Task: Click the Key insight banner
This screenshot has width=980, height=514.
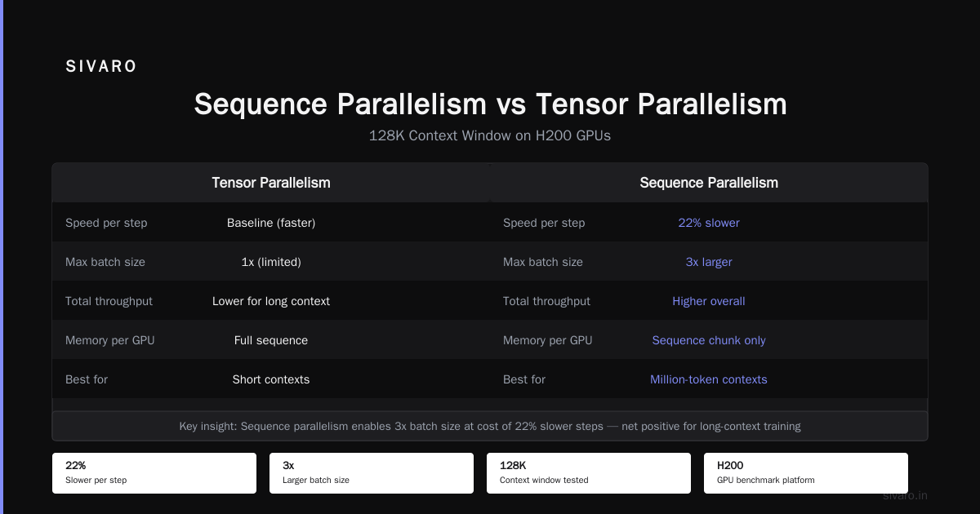Action: tap(490, 426)
